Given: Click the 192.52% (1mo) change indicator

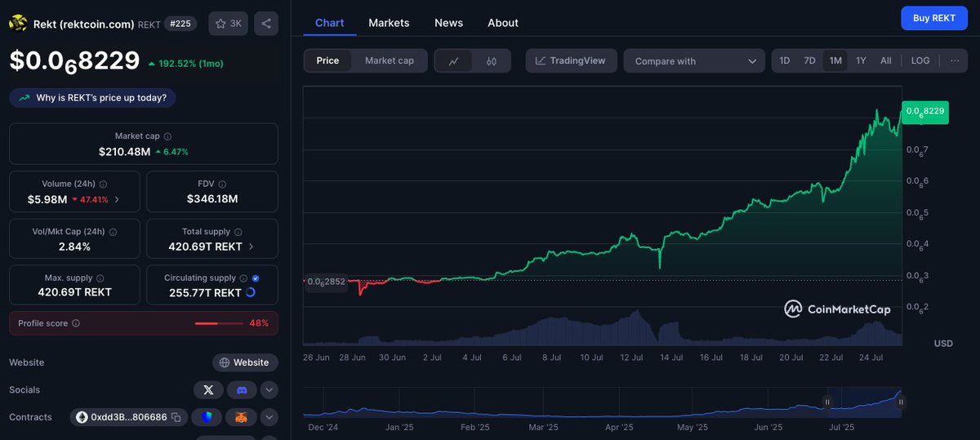Looking at the screenshot, I should click(x=185, y=64).
